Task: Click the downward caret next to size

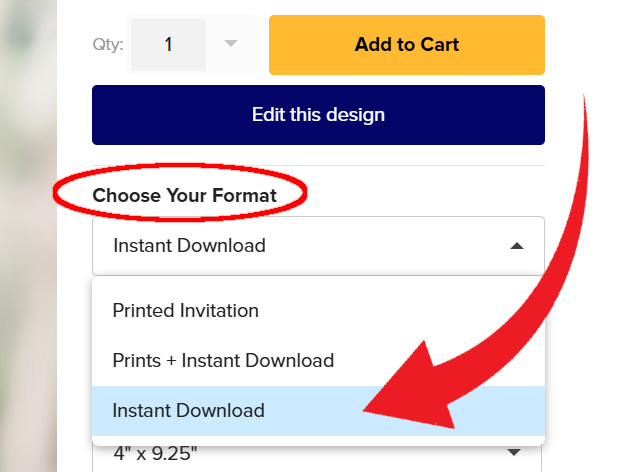Action: (514, 452)
